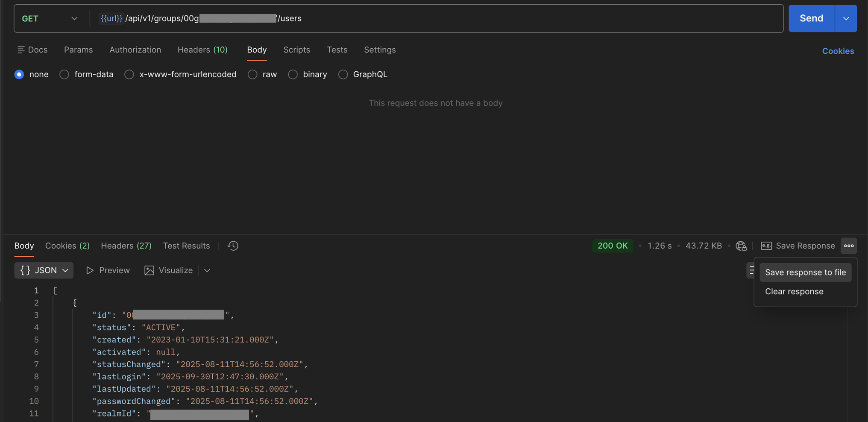Switch to the Authorization tab
The width and height of the screenshot is (868, 422).
(x=135, y=50)
